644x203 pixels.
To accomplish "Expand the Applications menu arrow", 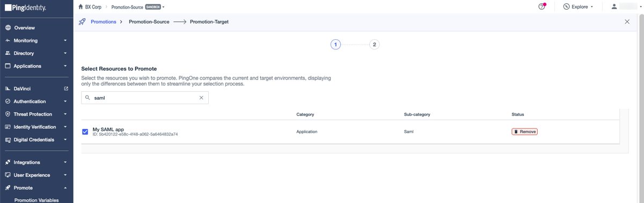I will point(65,67).
